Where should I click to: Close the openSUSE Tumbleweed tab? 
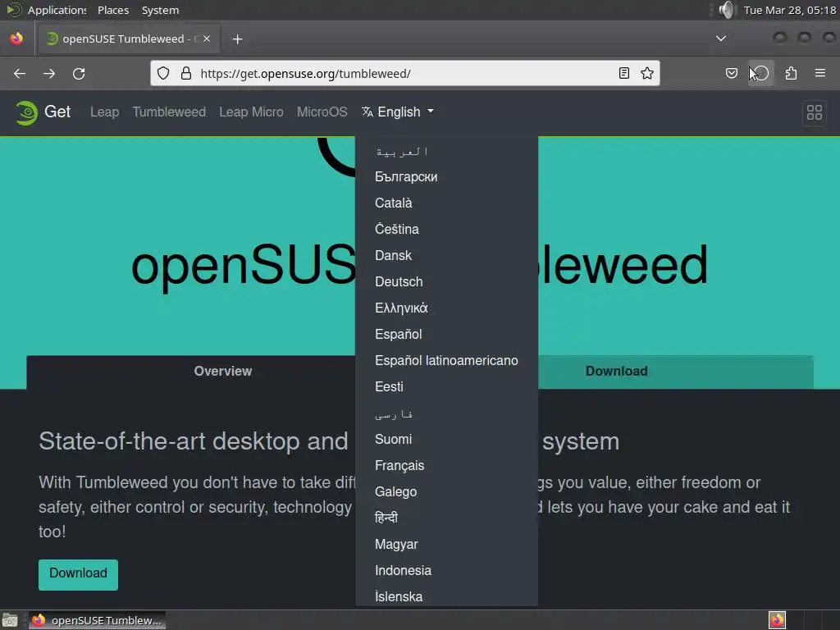point(207,39)
